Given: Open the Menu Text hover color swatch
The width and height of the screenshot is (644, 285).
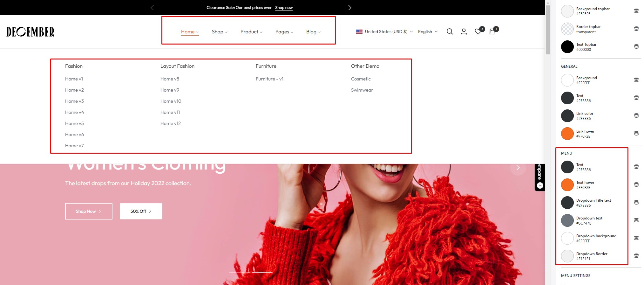Looking at the screenshot, I should [567, 185].
